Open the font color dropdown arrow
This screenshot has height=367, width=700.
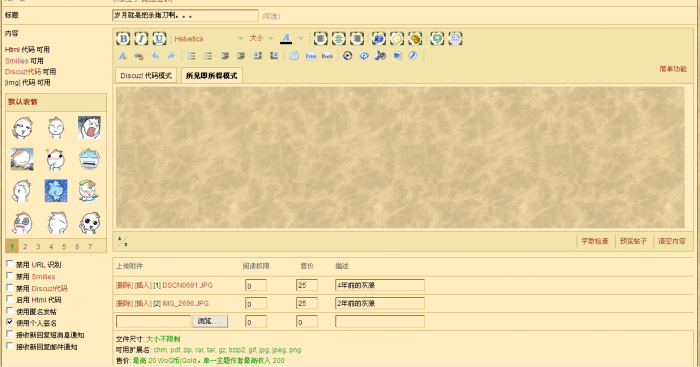coord(300,38)
